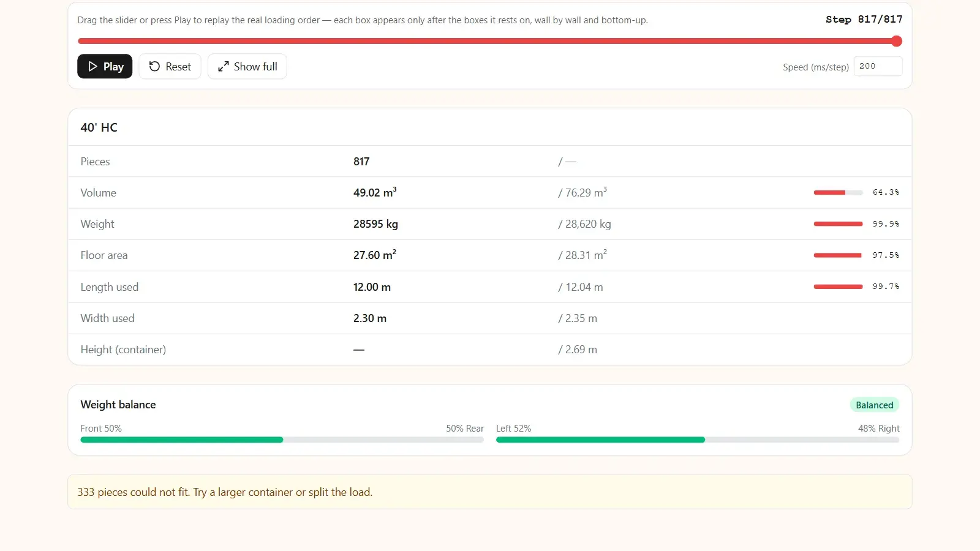Click the Speed (ms/step) input field

[x=878, y=66]
